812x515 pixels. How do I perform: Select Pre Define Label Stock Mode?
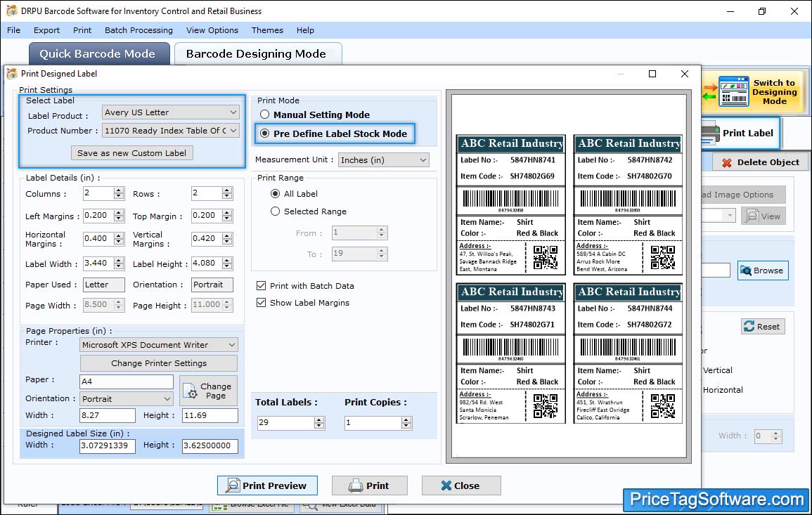pos(264,133)
